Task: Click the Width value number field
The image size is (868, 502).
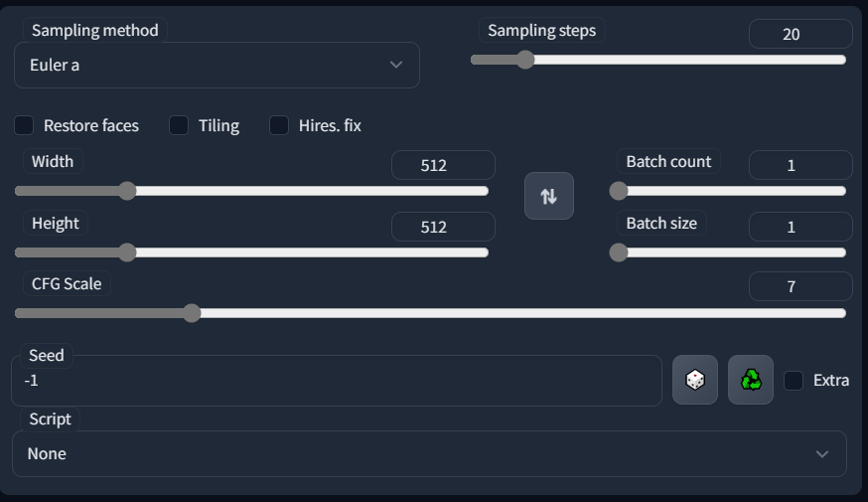Action: click(x=443, y=165)
